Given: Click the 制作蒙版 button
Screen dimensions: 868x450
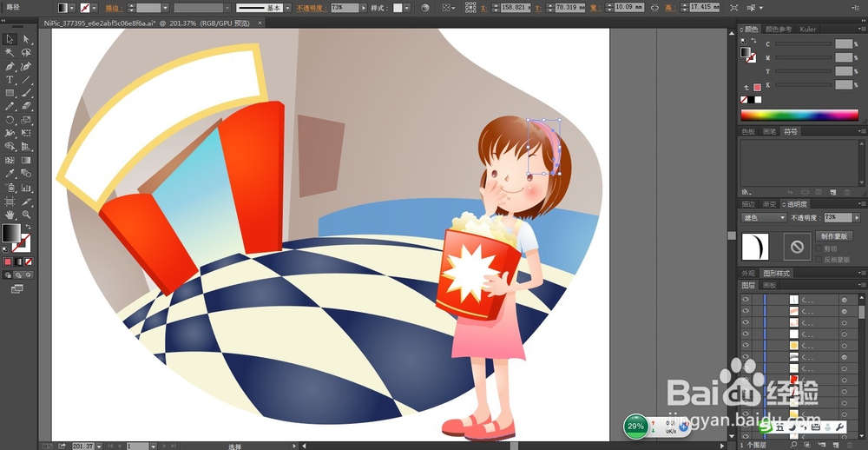Looking at the screenshot, I should click(x=833, y=235).
